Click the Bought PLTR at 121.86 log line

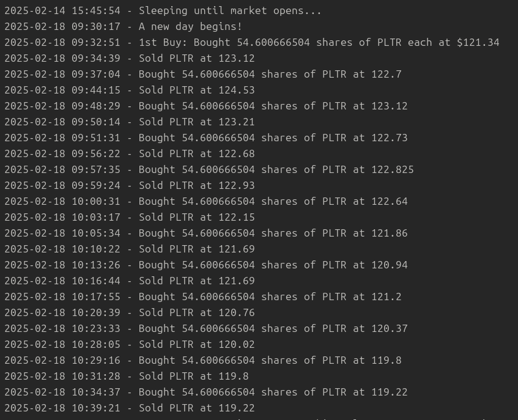point(205,234)
